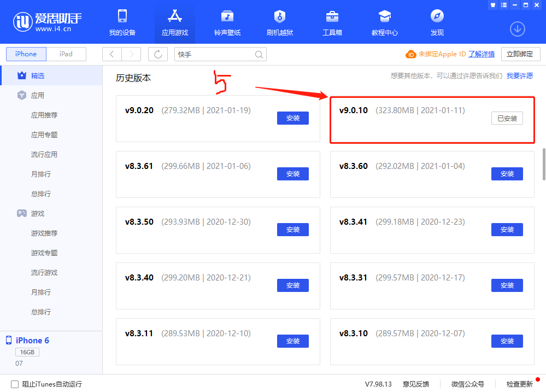
Task: Click the 精选 crown icon
Action: [22, 75]
